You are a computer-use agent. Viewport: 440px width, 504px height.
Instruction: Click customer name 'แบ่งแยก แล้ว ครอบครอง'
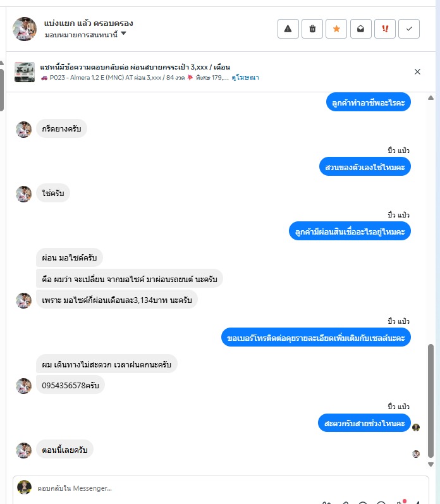(x=89, y=23)
